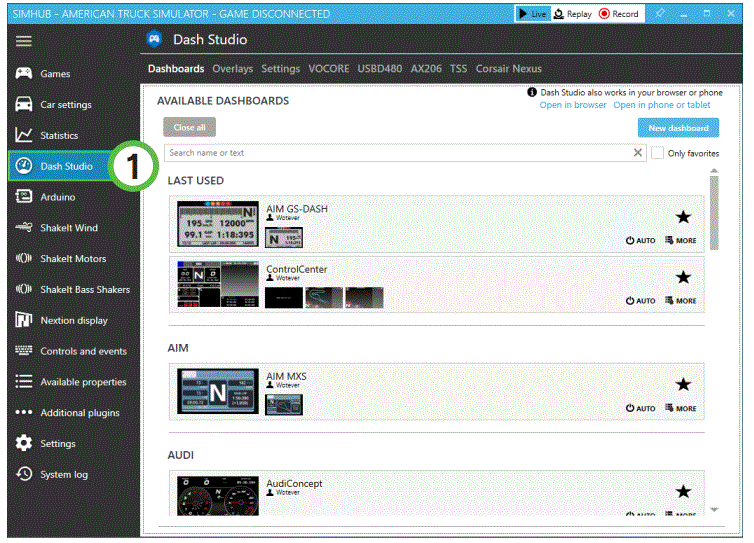Screen dimensions: 754x543
Task: Switch to the VOCORE tab
Action: [x=328, y=69]
